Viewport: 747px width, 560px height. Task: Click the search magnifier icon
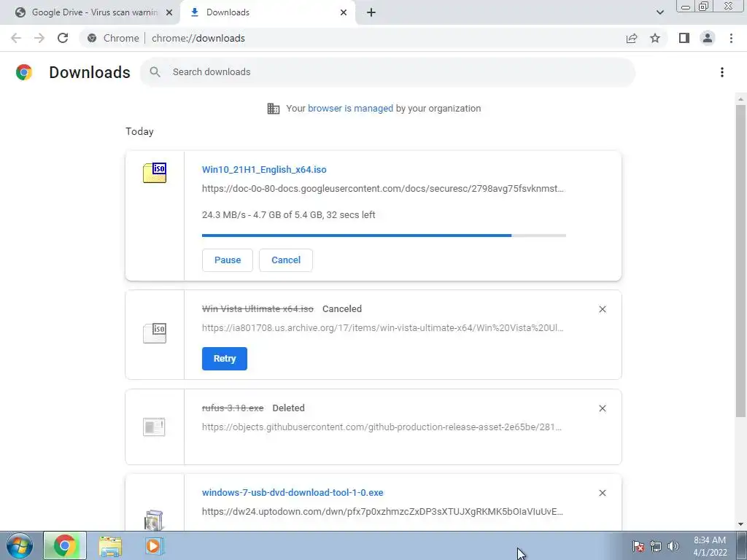(x=155, y=72)
